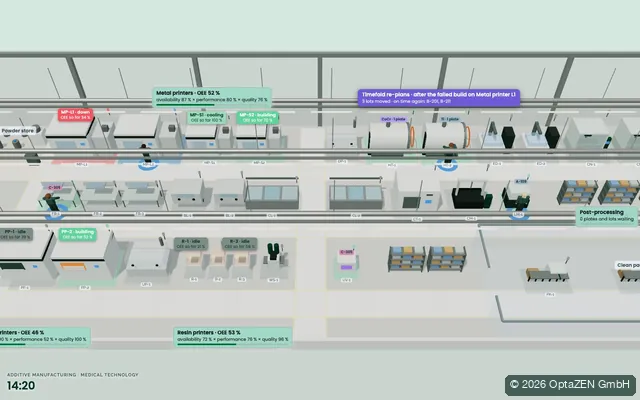Image resolution: width=640 pixels, height=400 pixels.
Task: Select the seated worker with blue A-109 tag
Action: click(522, 202)
